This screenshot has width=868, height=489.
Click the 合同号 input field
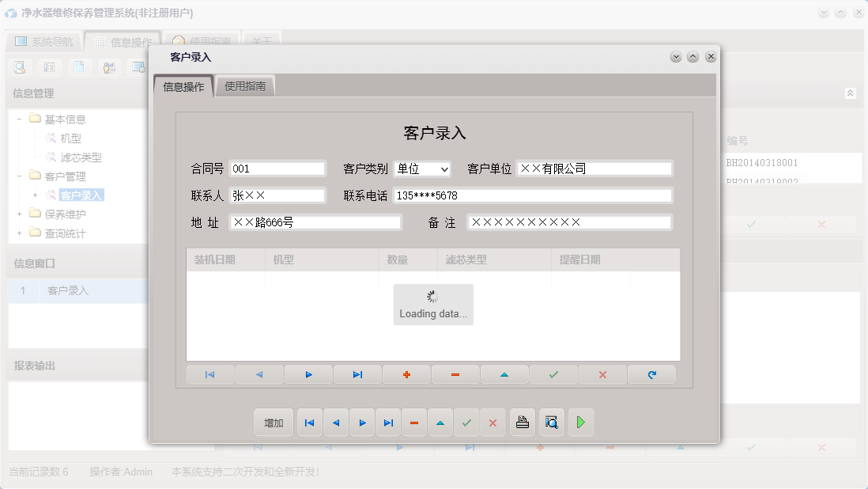[277, 168]
